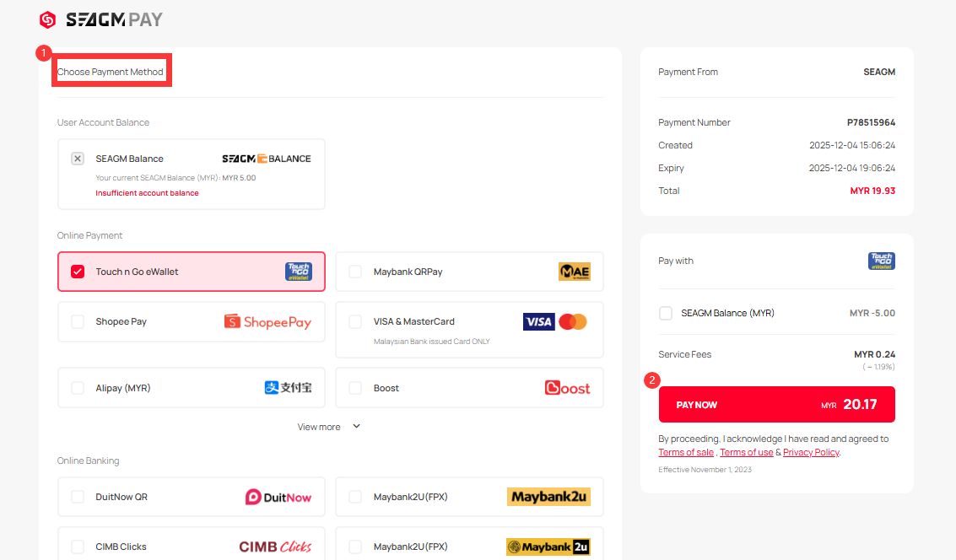The height and width of the screenshot is (560, 956).
Task: Open the Privacy Policy link
Action: click(811, 452)
